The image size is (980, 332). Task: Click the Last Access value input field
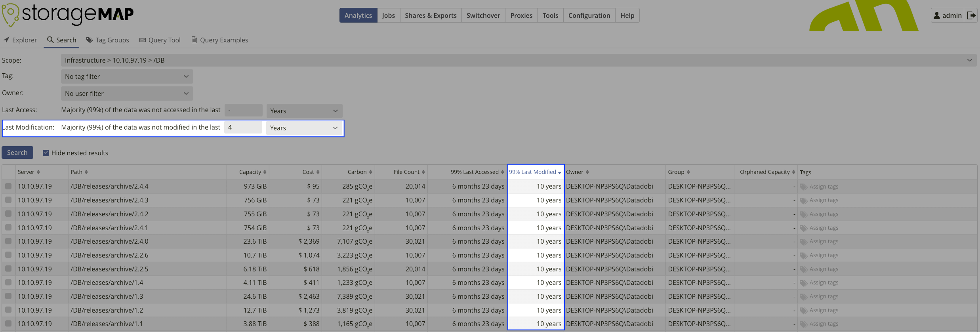click(x=243, y=111)
